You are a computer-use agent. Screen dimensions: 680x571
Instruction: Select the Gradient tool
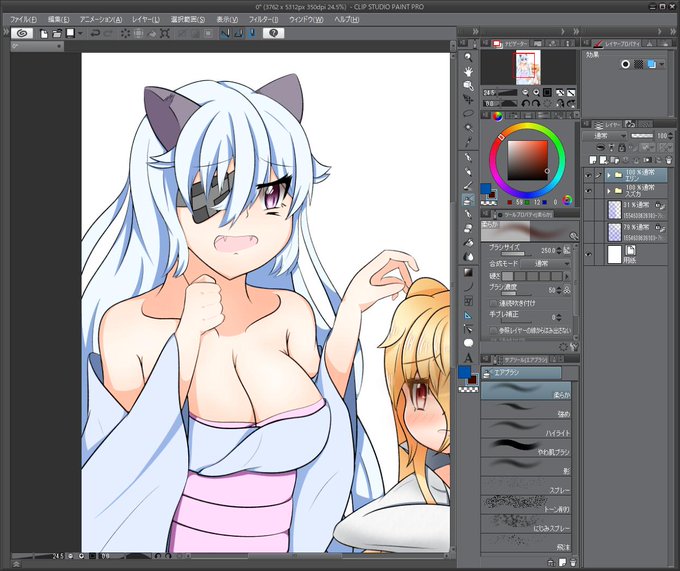click(468, 272)
